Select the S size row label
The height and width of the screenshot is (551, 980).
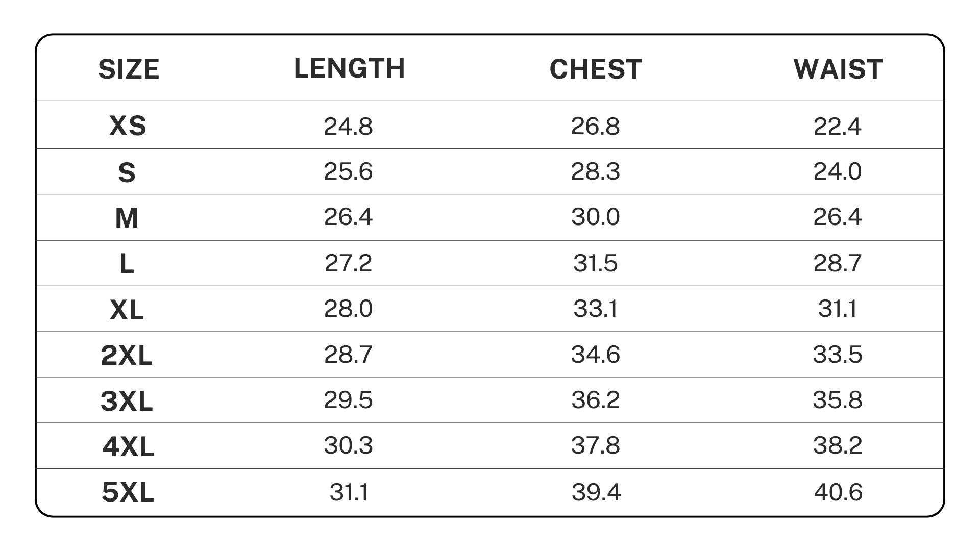coord(127,172)
